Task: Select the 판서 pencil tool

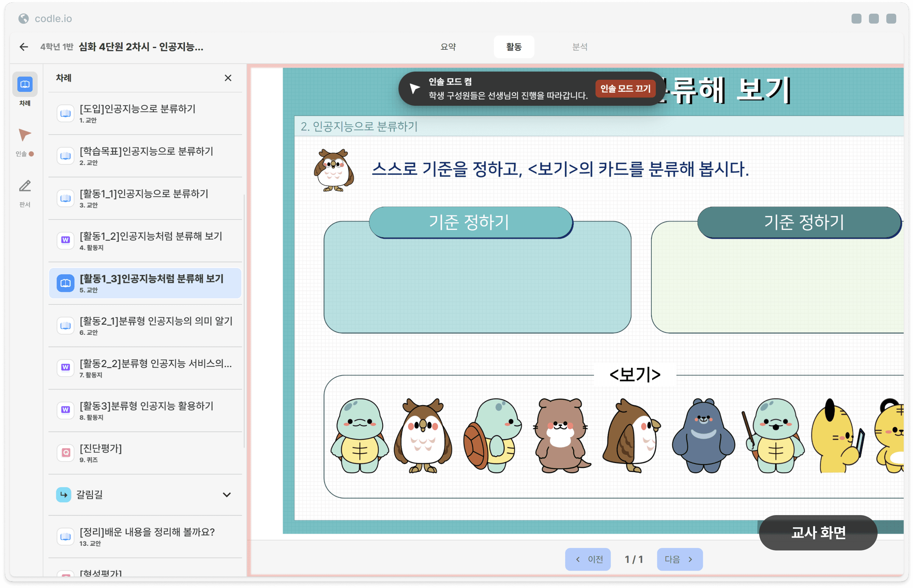Action: tap(25, 186)
